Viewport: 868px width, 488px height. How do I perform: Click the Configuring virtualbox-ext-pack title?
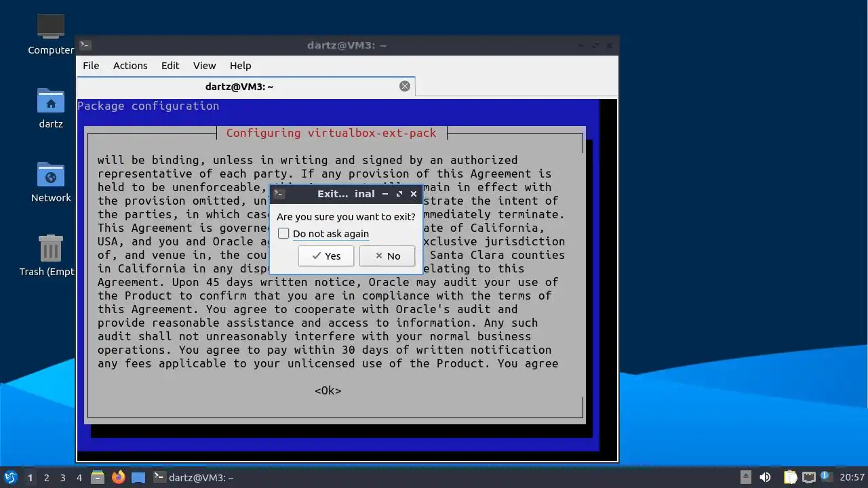click(x=332, y=133)
